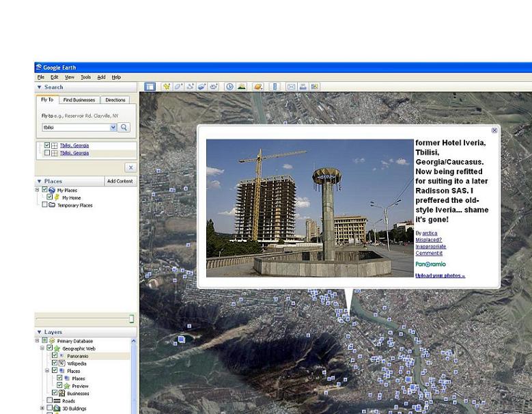Click the Record a Tour icon
This screenshot has height=414, width=532.
213,87
